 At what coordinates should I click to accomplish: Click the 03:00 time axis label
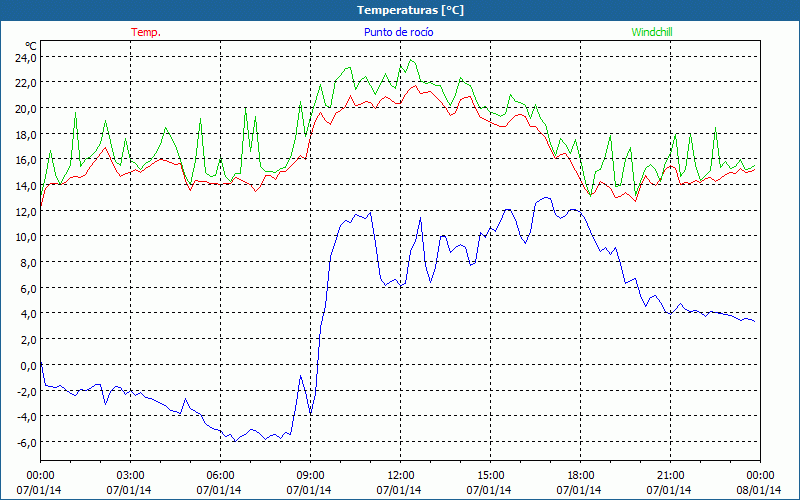(x=130, y=476)
